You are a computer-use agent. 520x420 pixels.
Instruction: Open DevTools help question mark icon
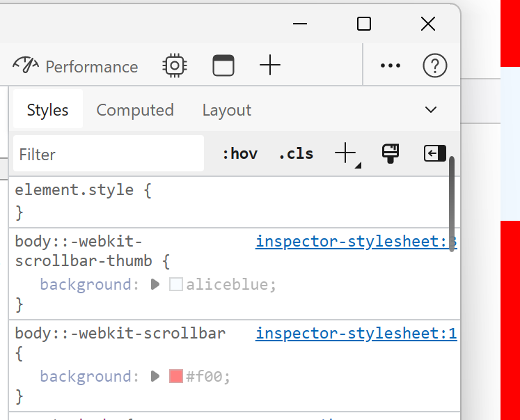pyautogui.click(x=435, y=65)
